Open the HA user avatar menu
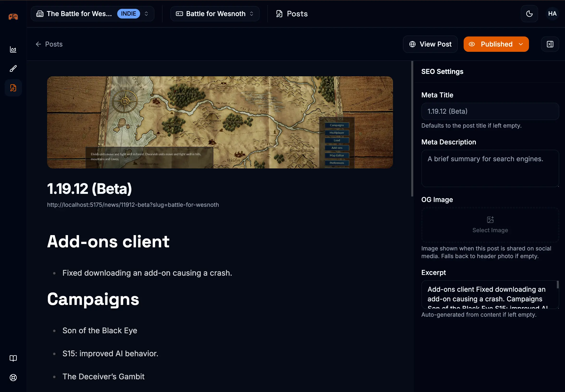This screenshot has height=392, width=565. pyautogui.click(x=552, y=13)
